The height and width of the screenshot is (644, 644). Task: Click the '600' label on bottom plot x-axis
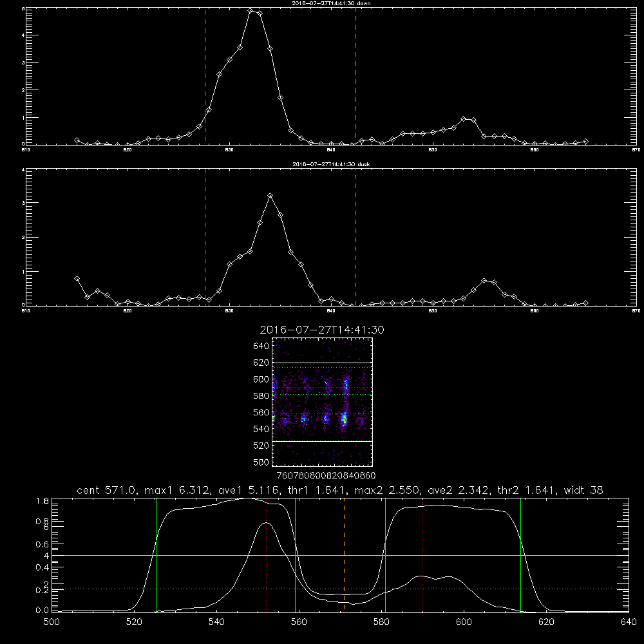pos(464,622)
